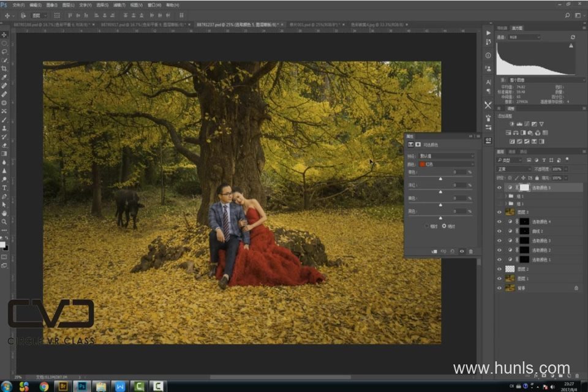
Task: Open the 图像(I) menu
Action: coord(50,4)
